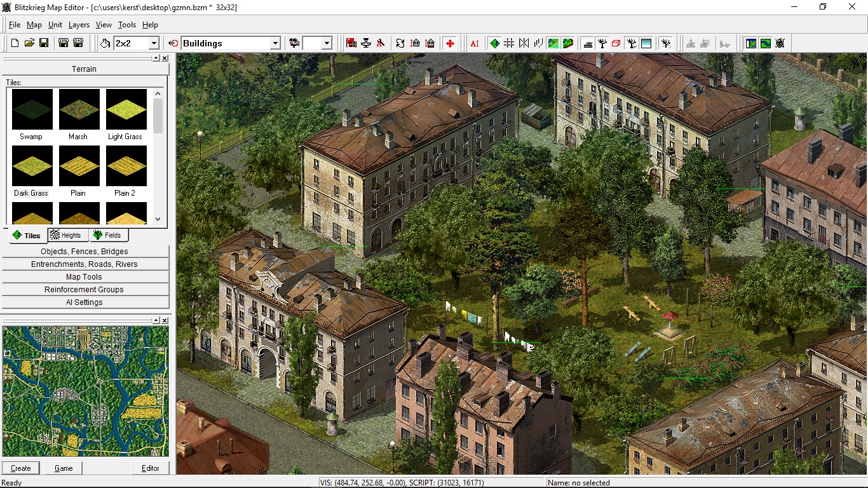The image size is (868, 488).
Task: Toggle the green diamond tile layer icon
Action: pyautogui.click(x=494, y=43)
